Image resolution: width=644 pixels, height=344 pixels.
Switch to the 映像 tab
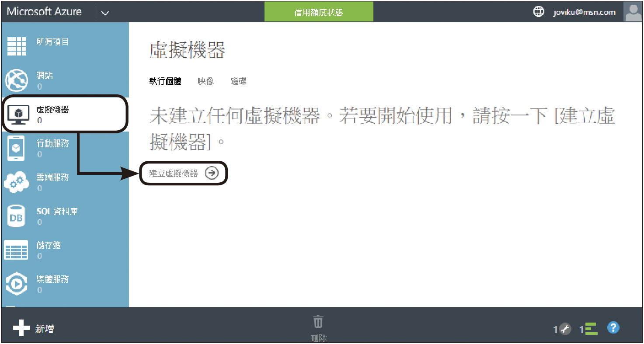click(205, 81)
